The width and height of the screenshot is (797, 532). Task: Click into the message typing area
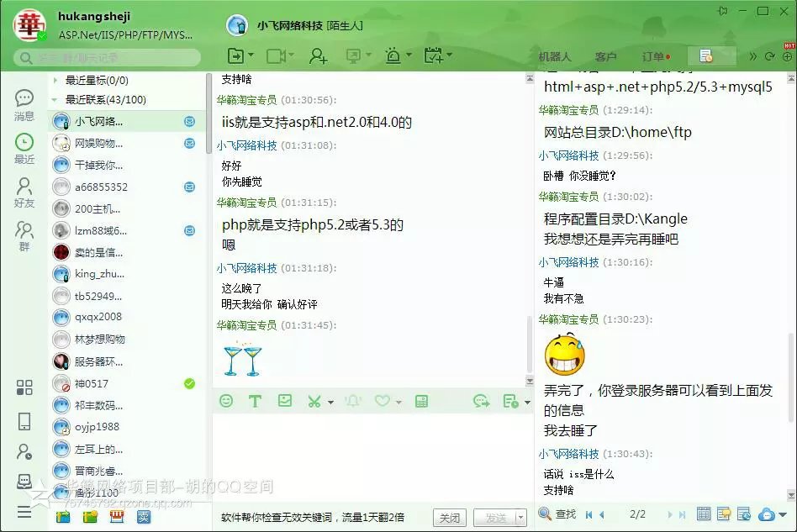click(372, 457)
